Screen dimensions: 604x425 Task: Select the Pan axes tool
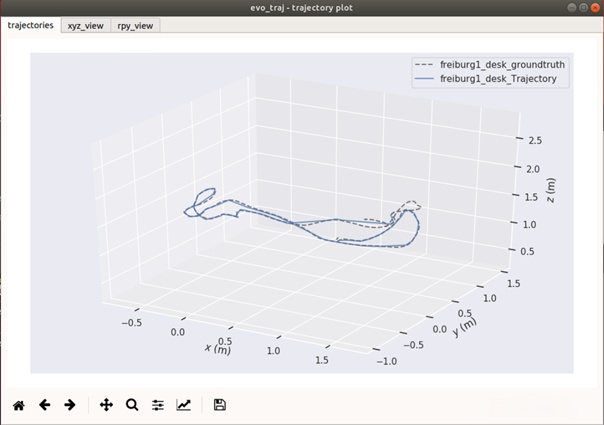(106, 405)
